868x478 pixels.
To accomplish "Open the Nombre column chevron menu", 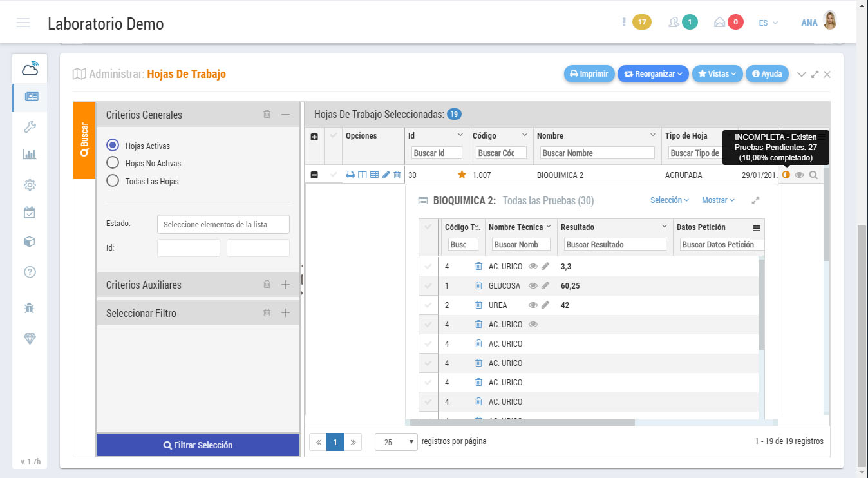I will pyautogui.click(x=653, y=135).
